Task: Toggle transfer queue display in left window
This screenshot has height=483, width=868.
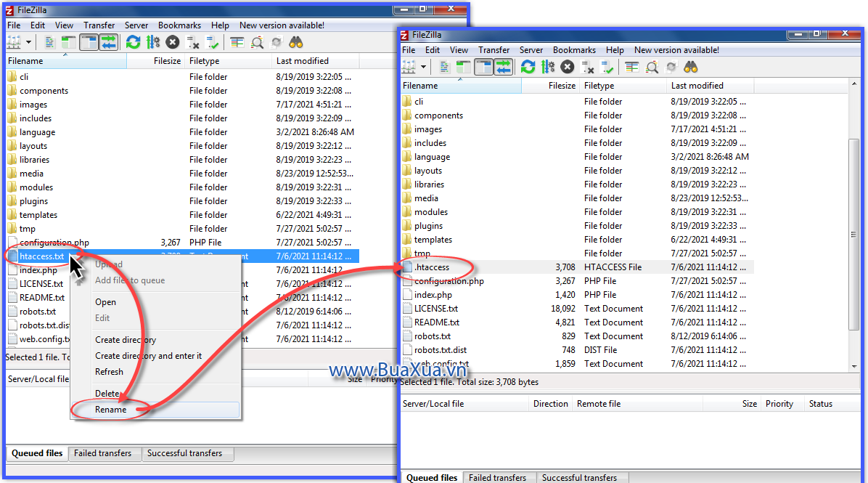Action: (109, 42)
